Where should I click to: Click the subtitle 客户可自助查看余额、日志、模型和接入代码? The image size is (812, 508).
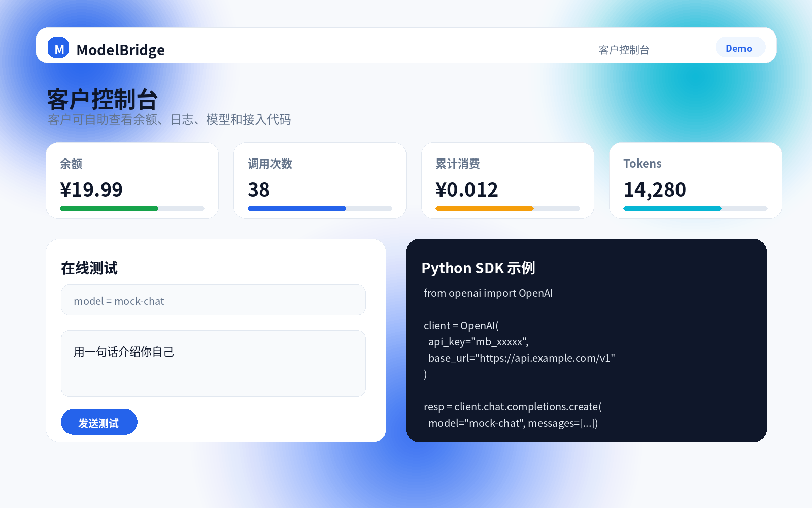[x=169, y=120]
